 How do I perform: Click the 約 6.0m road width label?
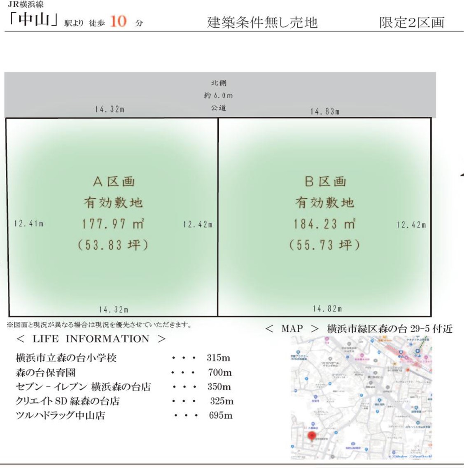218,95
